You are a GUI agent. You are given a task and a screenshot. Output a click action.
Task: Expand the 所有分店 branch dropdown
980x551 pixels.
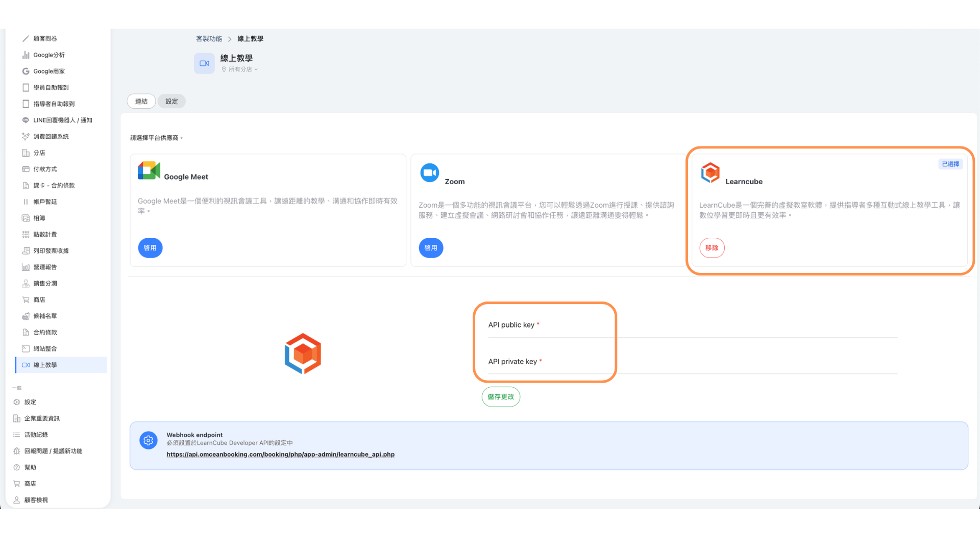(240, 69)
